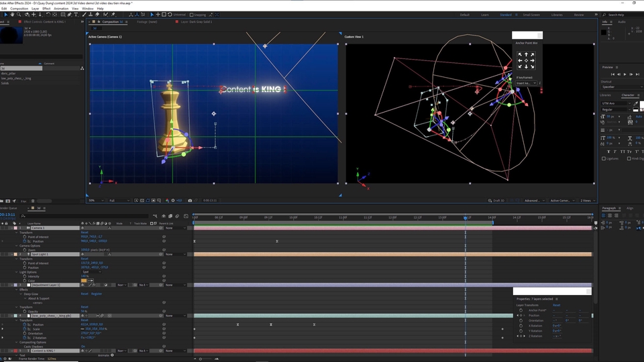Image resolution: width=644 pixels, height=362 pixels.
Task: Toggle Faux Bold T button
Action: click(608, 152)
